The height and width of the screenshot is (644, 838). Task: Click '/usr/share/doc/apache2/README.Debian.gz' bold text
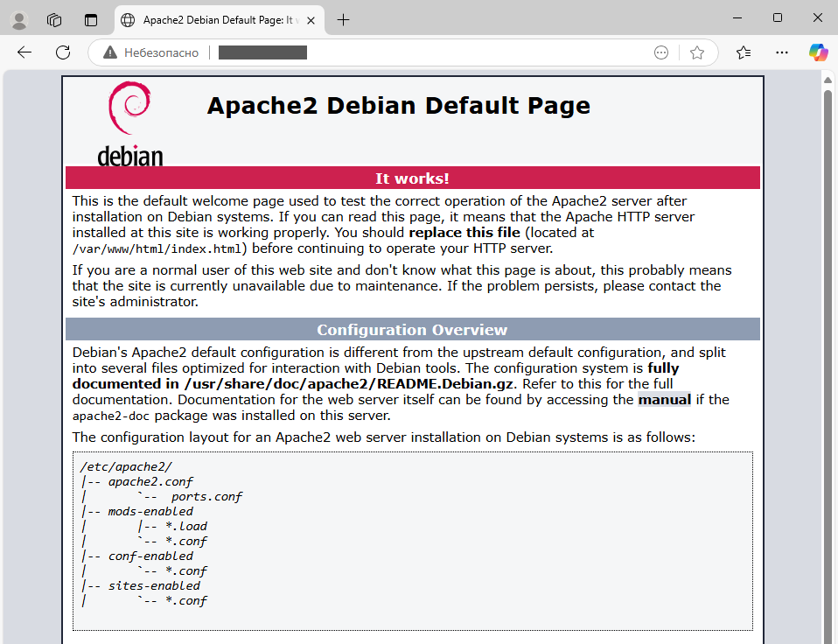(x=348, y=384)
